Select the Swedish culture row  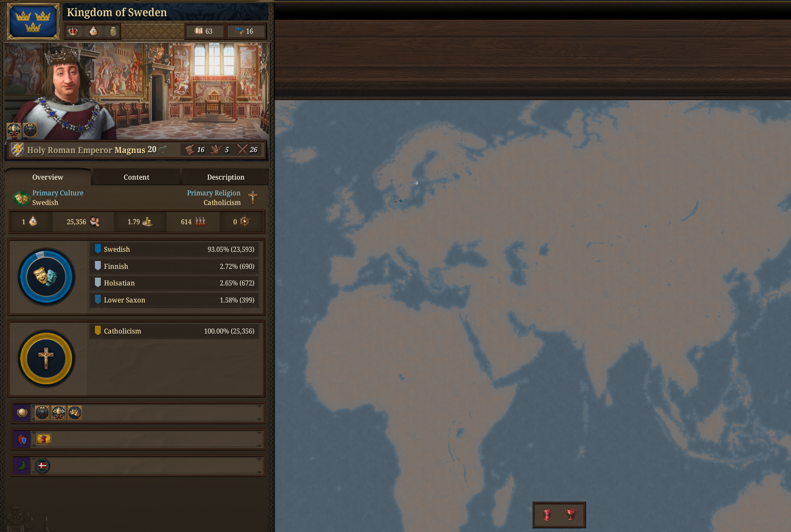pyautogui.click(x=173, y=249)
